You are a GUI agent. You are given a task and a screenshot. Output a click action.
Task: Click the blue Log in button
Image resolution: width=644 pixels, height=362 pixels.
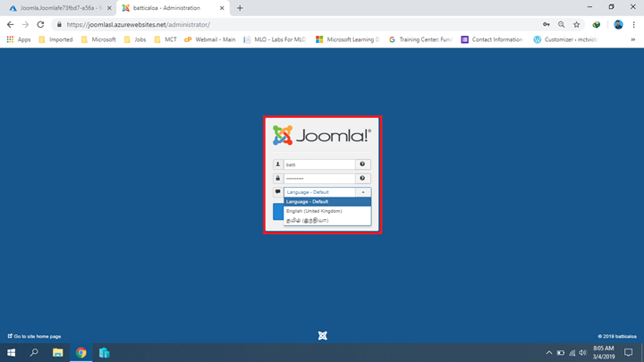tap(278, 211)
